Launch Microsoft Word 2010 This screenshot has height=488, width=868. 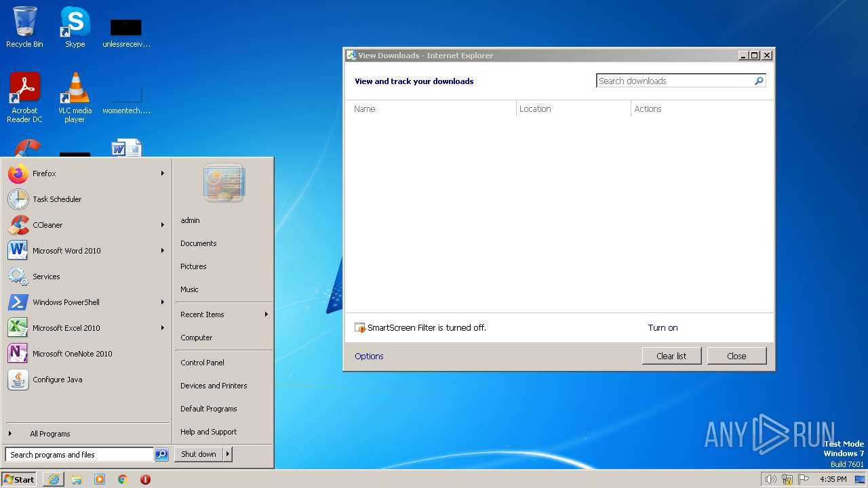(x=87, y=251)
